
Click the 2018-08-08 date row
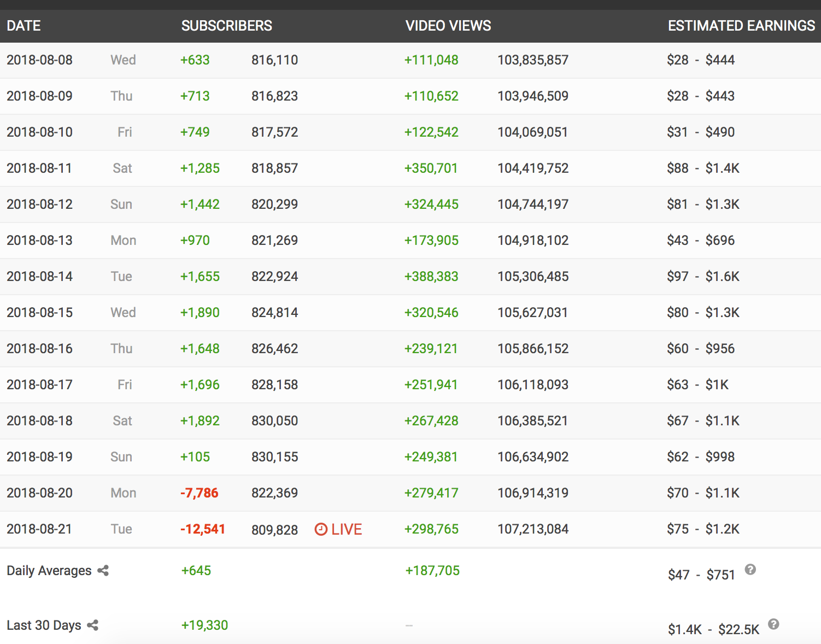pos(39,60)
